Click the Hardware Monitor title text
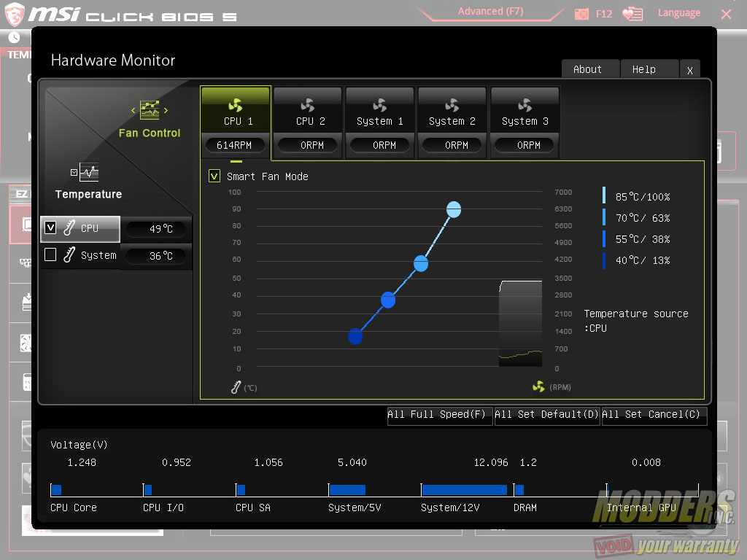This screenshot has height=560, width=747. tap(113, 61)
